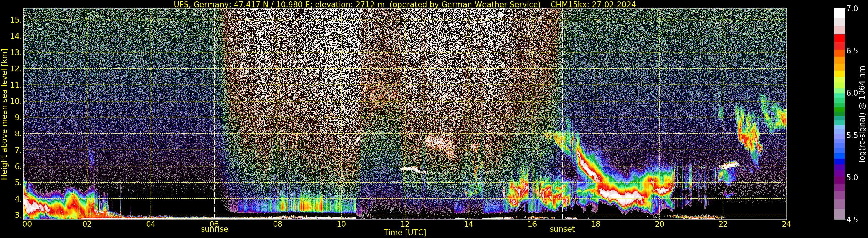This screenshot has height=238, width=868.
Task: Click the '06' time axis tick label
Action: click(214, 224)
